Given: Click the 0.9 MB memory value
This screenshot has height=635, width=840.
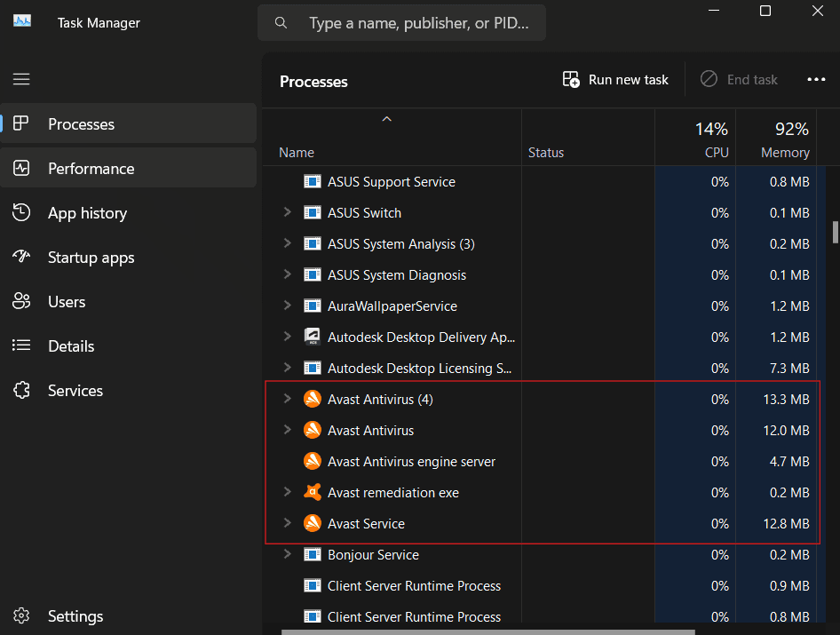Looking at the screenshot, I should (x=789, y=585).
